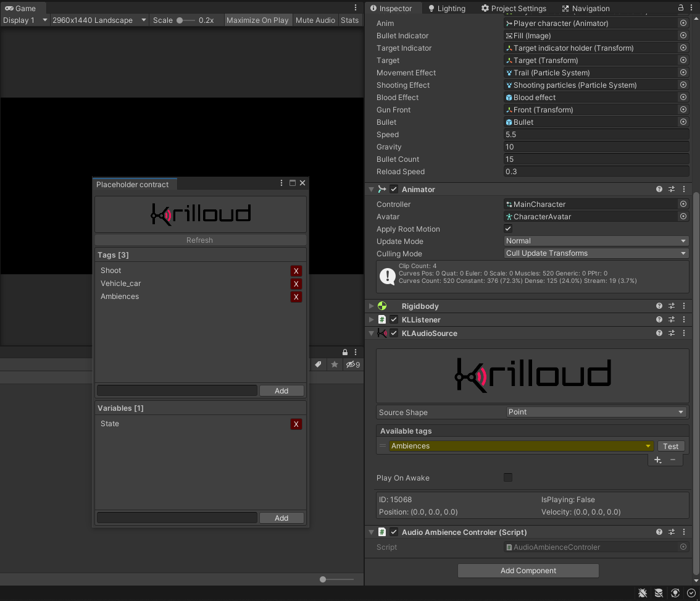Open object picker for Blood Effect field

(683, 97)
